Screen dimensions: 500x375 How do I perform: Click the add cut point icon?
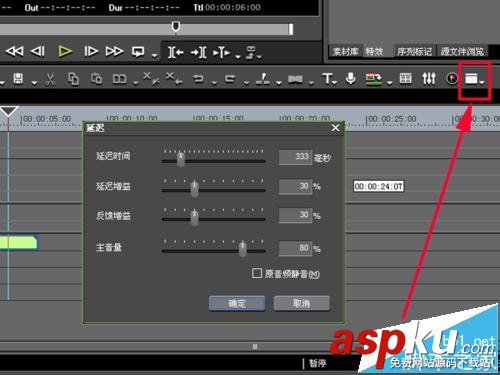point(263,79)
